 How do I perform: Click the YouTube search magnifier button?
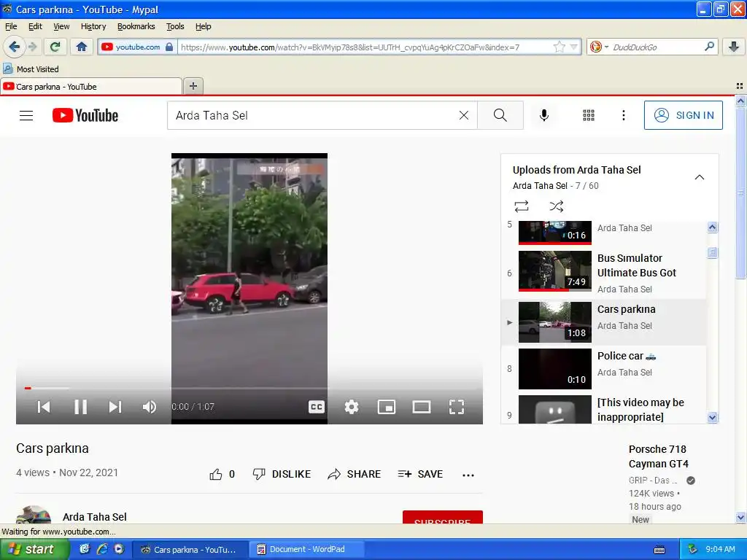tap(500, 115)
